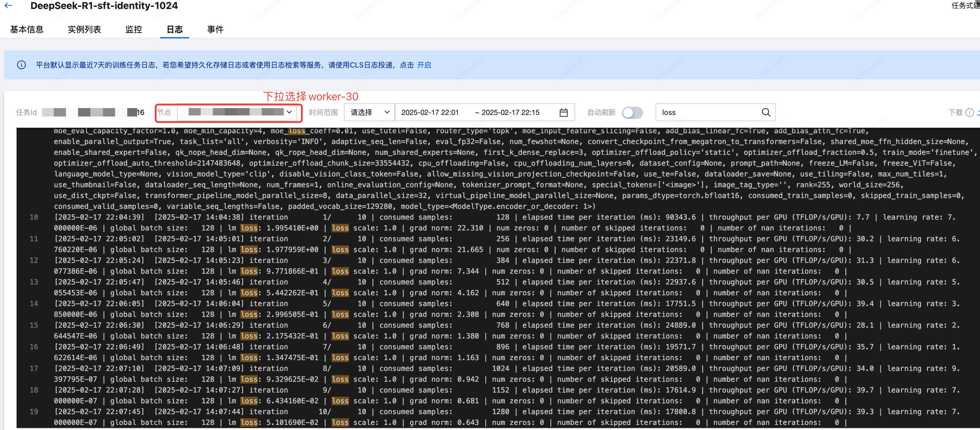Click the timestamp [2025-02-17 22:04:39]

click(x=99, y=217)
